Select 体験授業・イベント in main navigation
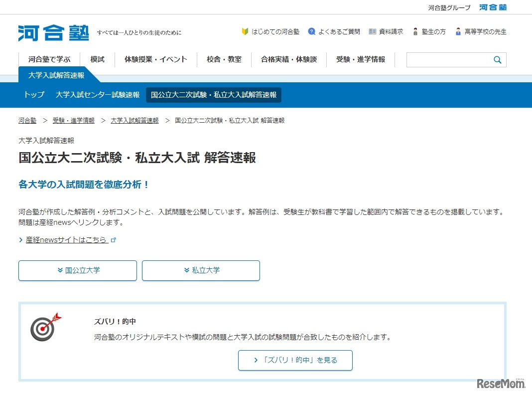This screenshot has height=395, width=532. [x=156, y=59]
